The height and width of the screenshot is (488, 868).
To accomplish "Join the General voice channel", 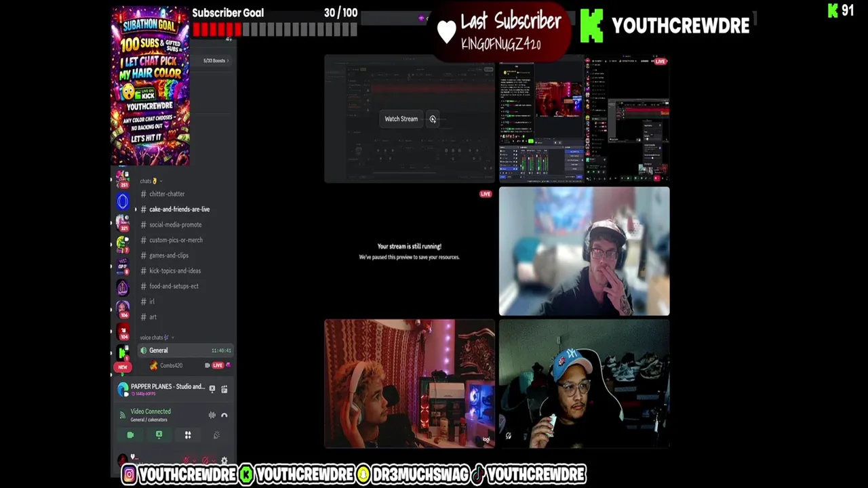I will click(x=184, y=350).
